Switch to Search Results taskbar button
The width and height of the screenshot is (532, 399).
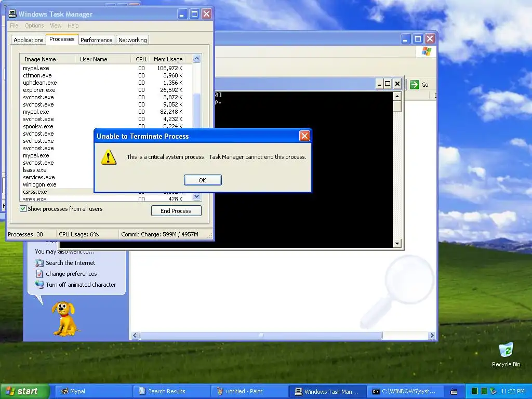pyautogui.click(x=171, y=391)
